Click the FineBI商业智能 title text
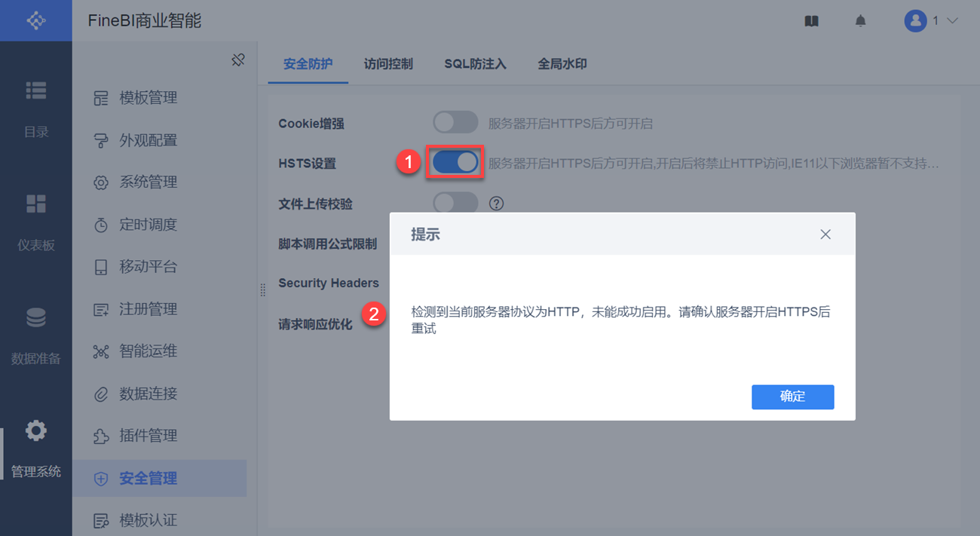 (145, 20)
